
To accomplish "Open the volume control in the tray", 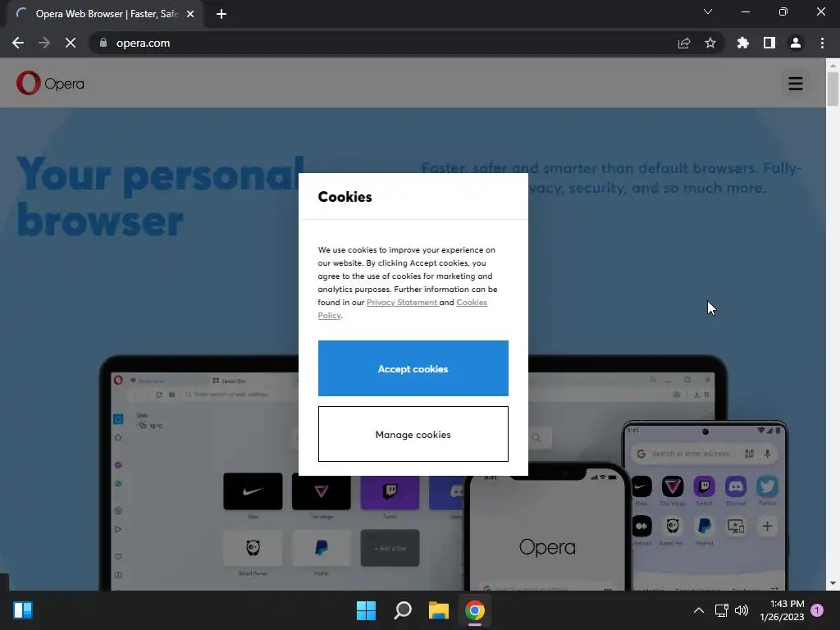I will coord(742,610).
